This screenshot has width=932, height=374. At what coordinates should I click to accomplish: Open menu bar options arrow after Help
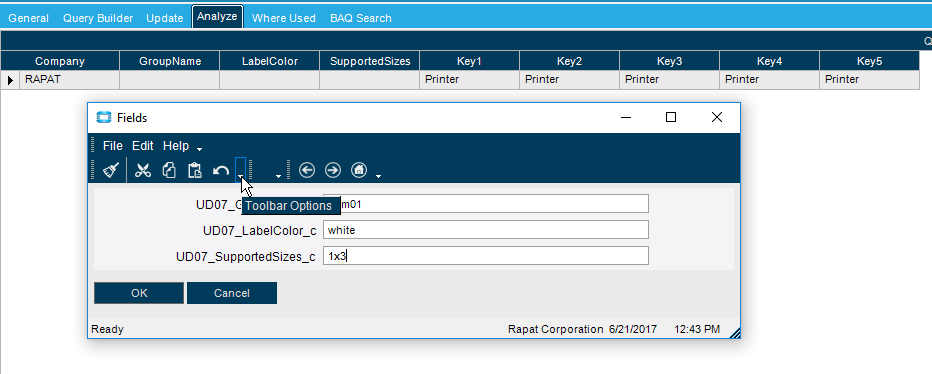200,148
